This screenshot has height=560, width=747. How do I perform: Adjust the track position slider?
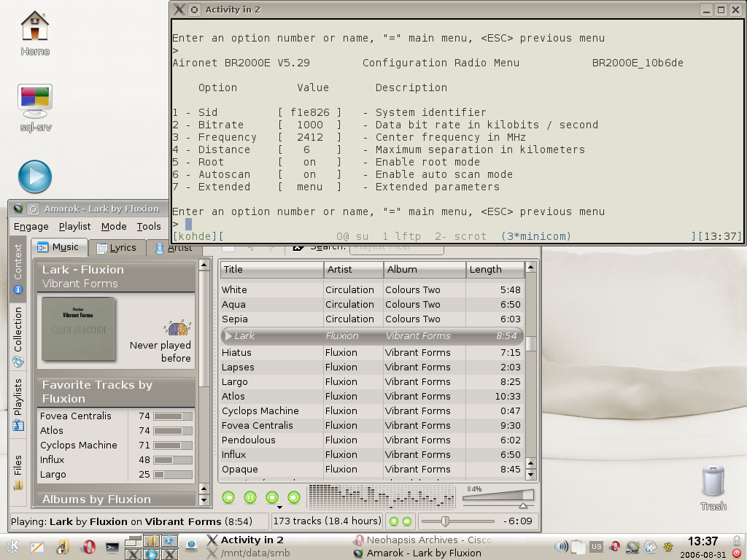(x=457, y=521)
